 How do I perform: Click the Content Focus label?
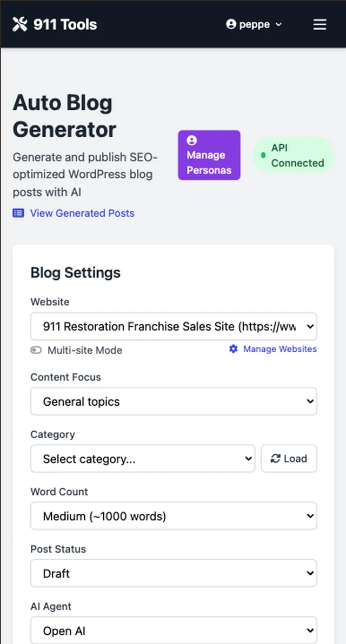click(x=66, y=377)
